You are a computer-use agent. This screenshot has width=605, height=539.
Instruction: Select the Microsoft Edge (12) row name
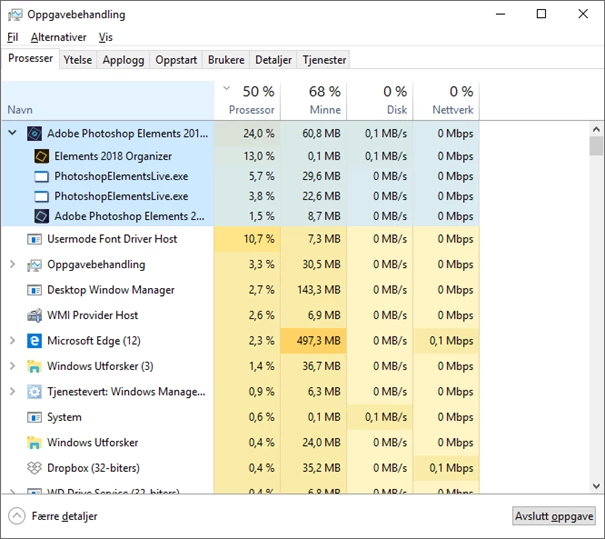tap(94, 341)
